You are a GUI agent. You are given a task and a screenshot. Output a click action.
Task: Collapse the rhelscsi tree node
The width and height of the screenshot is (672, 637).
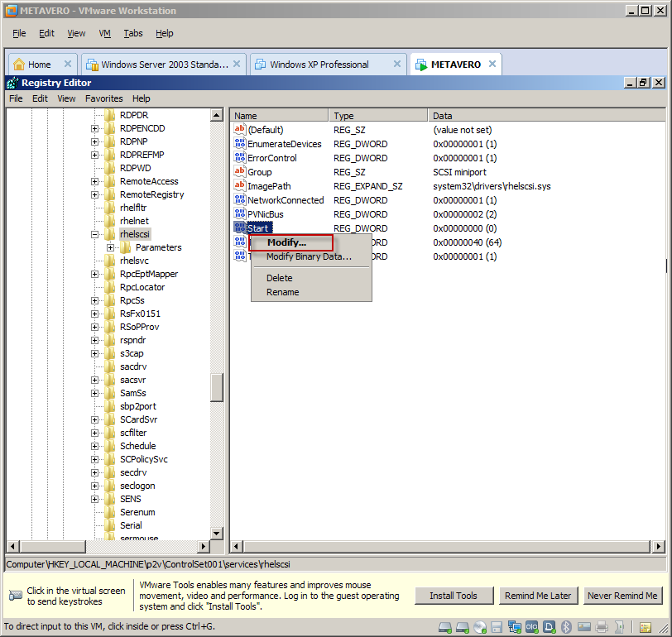94,234
